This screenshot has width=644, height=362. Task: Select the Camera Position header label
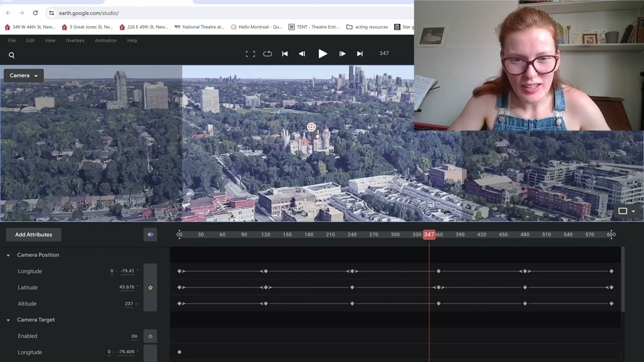[x=38, y=255]
